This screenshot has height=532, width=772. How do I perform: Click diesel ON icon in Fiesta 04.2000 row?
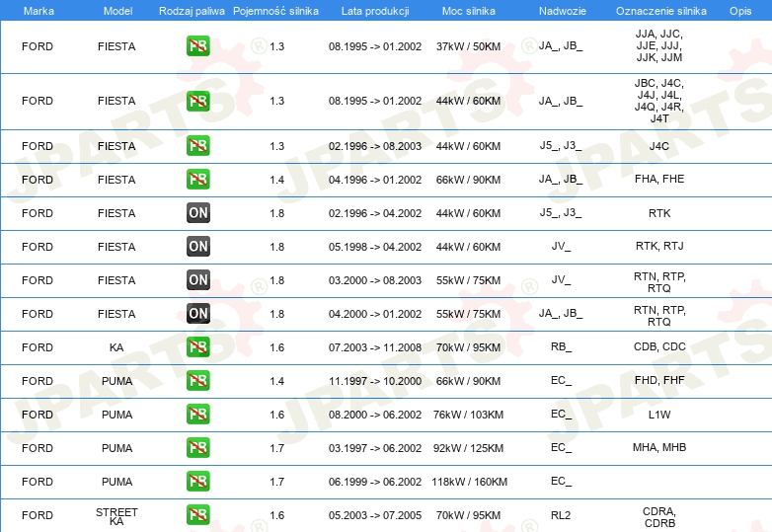coord(197,313)
